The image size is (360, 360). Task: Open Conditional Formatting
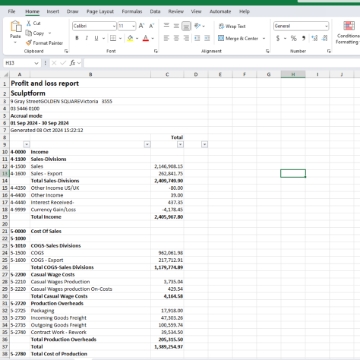tap(348, 32)
